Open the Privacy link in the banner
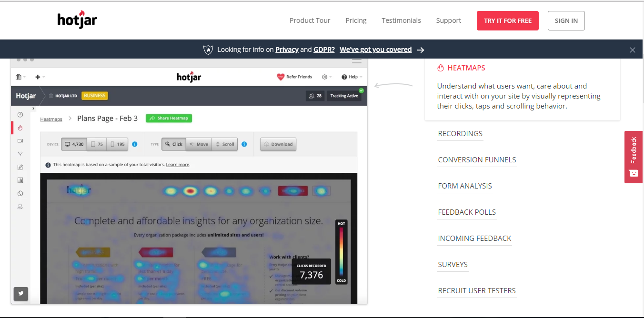 (x=287, y=50)
